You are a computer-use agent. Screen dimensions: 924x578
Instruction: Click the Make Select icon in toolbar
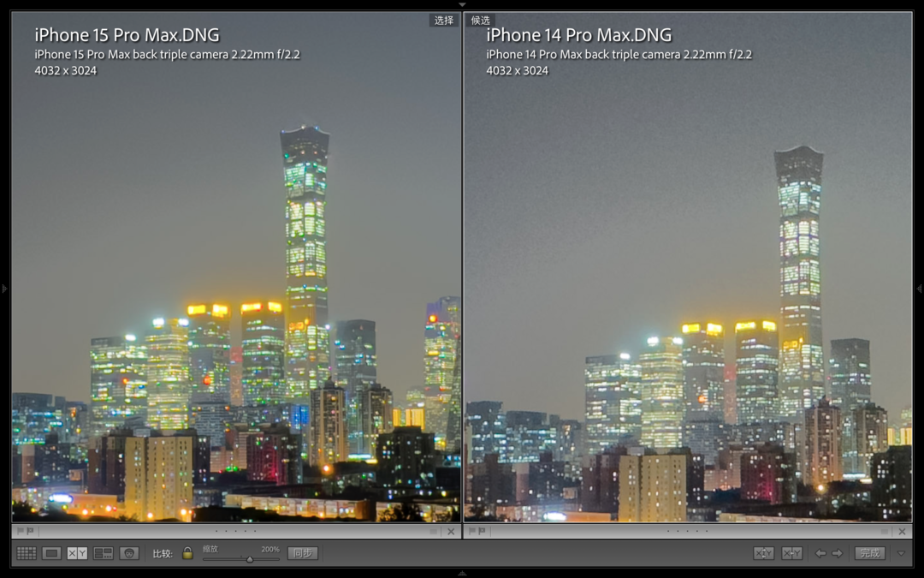pyautogui.click(x=792, y=553)
